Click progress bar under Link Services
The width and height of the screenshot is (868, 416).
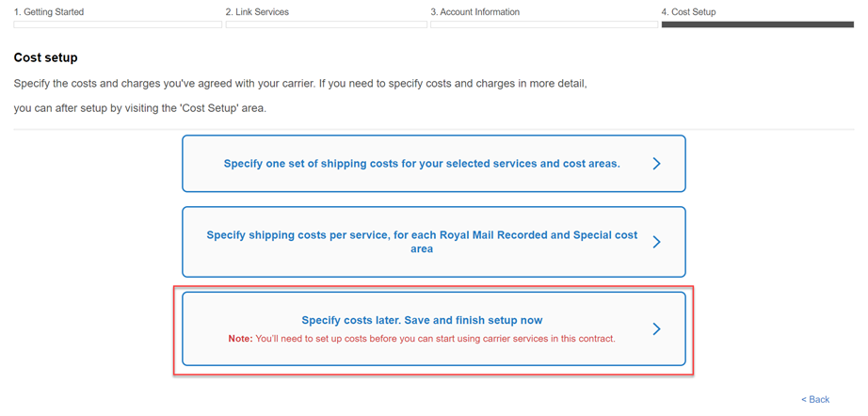327,24
